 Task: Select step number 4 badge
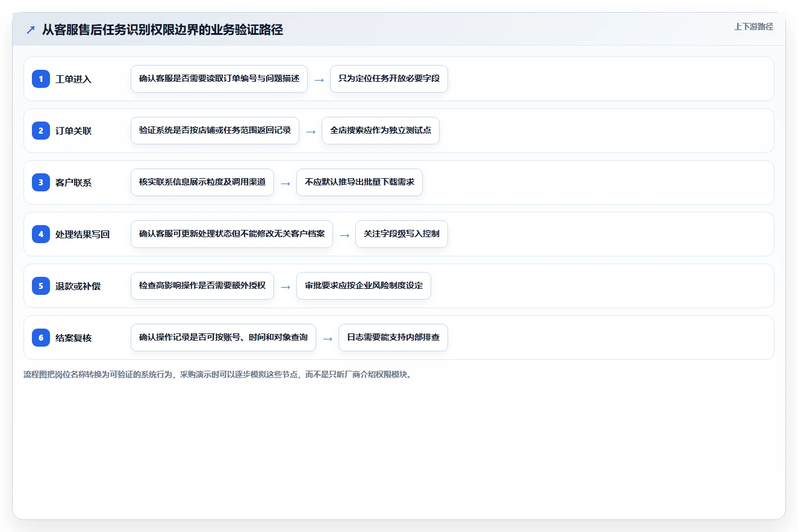[x=41, y=234]
